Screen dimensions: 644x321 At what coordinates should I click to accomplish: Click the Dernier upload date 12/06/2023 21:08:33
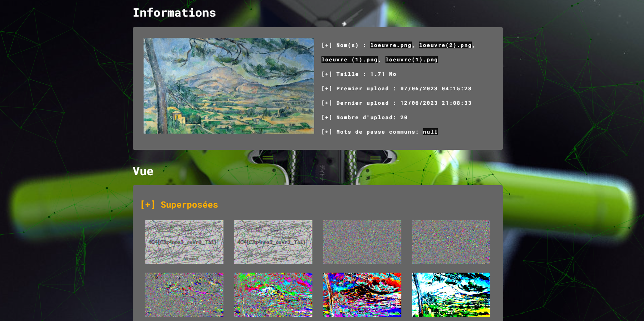[436, 103]
